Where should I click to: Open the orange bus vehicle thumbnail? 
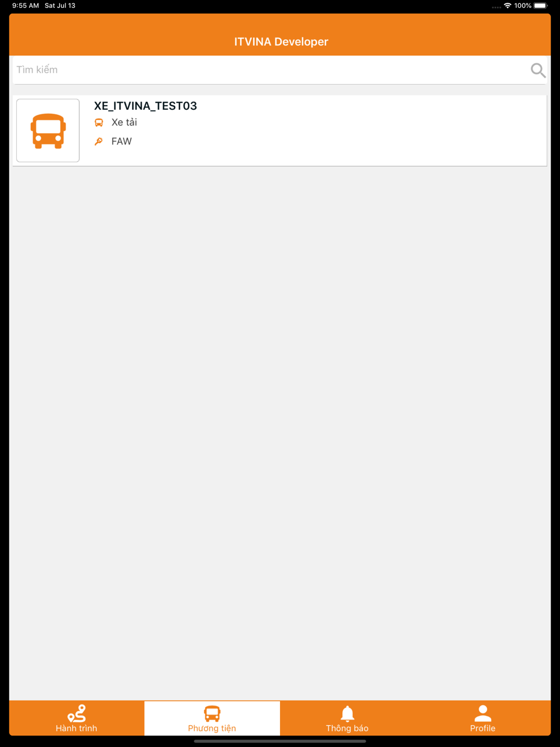pos(48,130)
